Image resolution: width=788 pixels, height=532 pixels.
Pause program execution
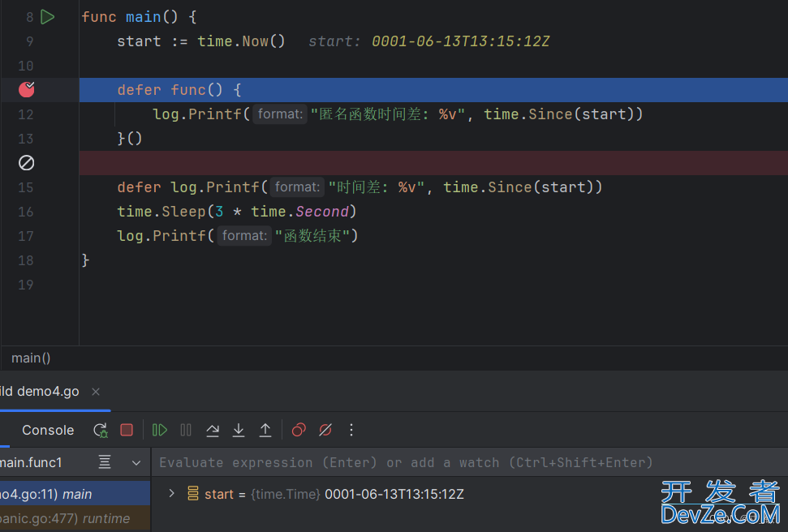coord(186,430)
